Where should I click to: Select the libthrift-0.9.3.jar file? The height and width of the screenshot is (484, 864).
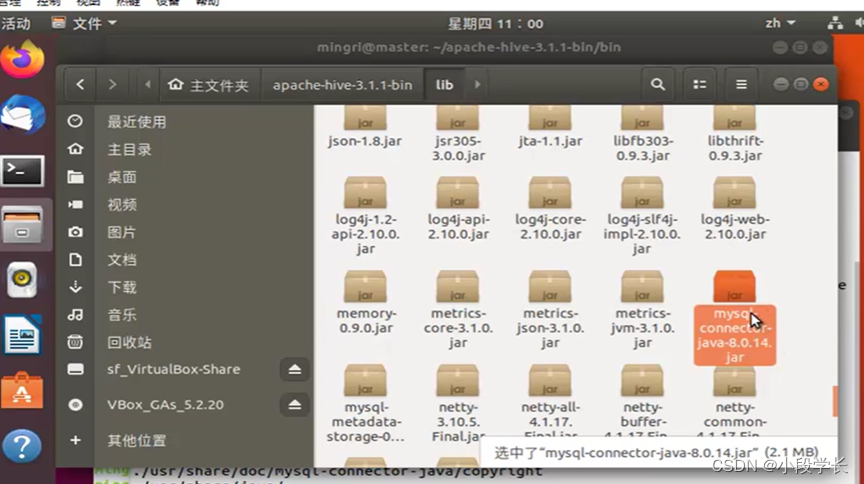pos(735,134)
